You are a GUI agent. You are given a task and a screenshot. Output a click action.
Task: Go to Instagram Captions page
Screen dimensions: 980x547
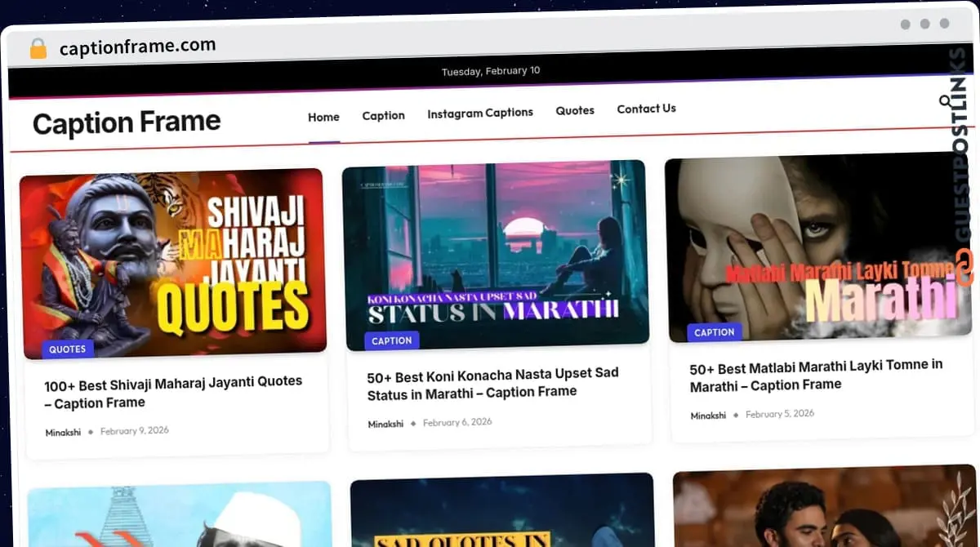[x=479, y=113]
